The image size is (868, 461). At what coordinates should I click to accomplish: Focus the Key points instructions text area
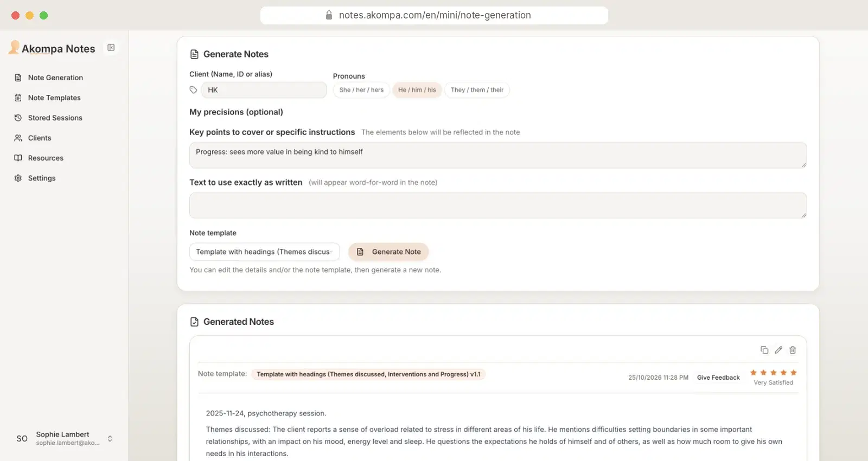pos(498,155)
